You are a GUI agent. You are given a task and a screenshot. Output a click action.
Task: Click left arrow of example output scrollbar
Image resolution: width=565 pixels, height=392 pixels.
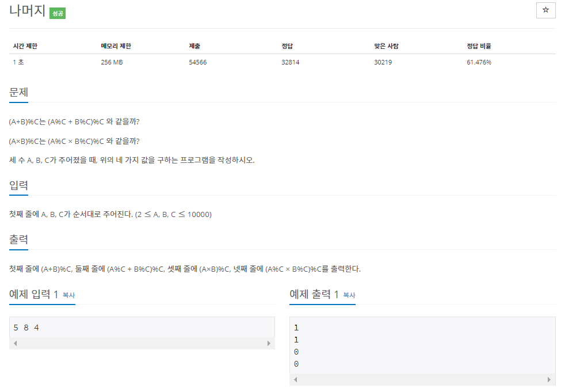(x=296, y=379)
